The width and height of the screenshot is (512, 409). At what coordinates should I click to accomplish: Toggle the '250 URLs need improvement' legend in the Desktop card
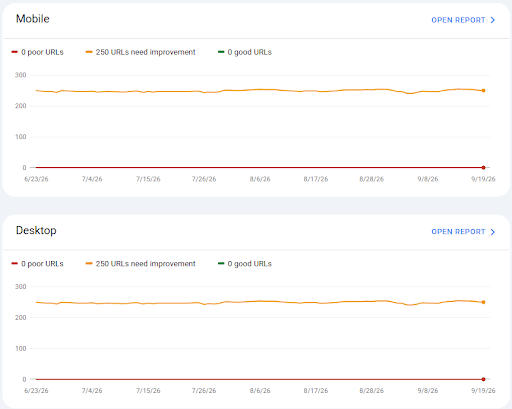coord(140,264)
